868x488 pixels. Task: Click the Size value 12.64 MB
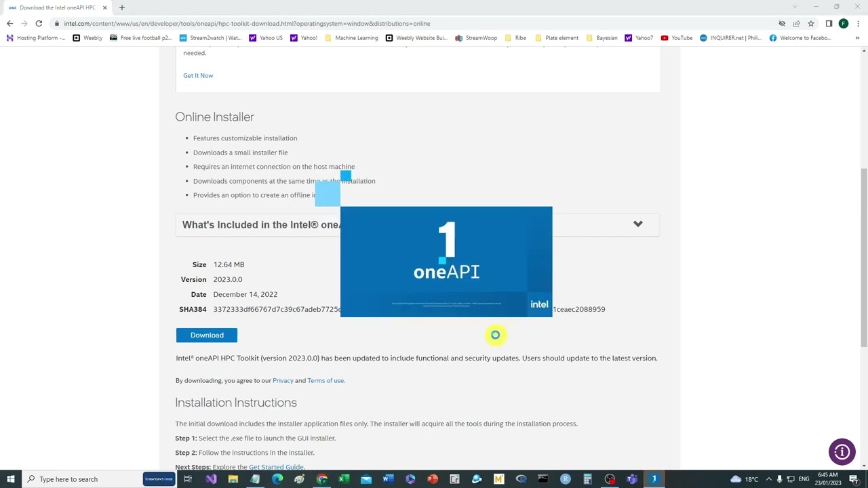point(229,264)
